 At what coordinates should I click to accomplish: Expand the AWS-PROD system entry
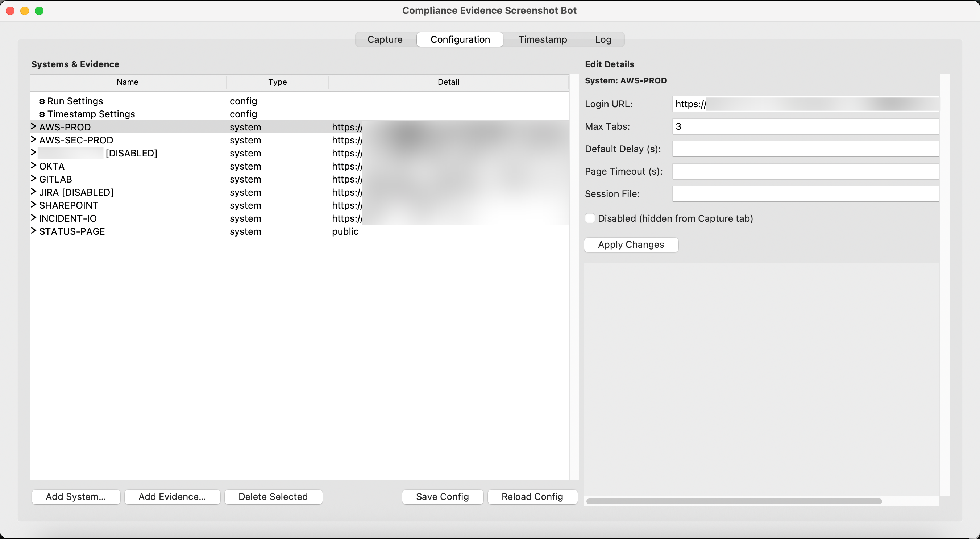point(33,126)
